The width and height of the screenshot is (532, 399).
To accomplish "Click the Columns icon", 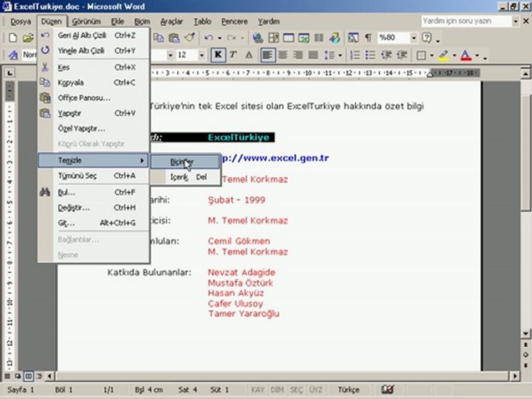I will tap(319, 38).
